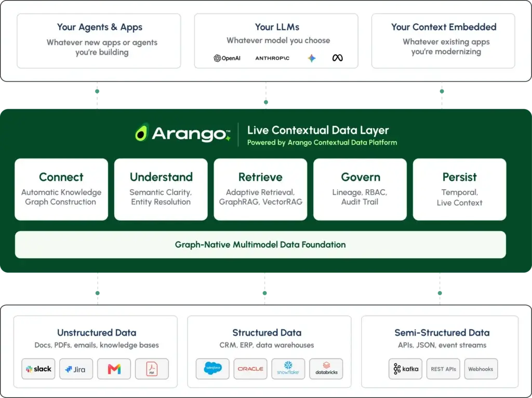Viewport: 532px width, 398px height.
Task: Click 'APIs, JSON, event streams' text
Action: pyautogui.click(x=442, y=345)
